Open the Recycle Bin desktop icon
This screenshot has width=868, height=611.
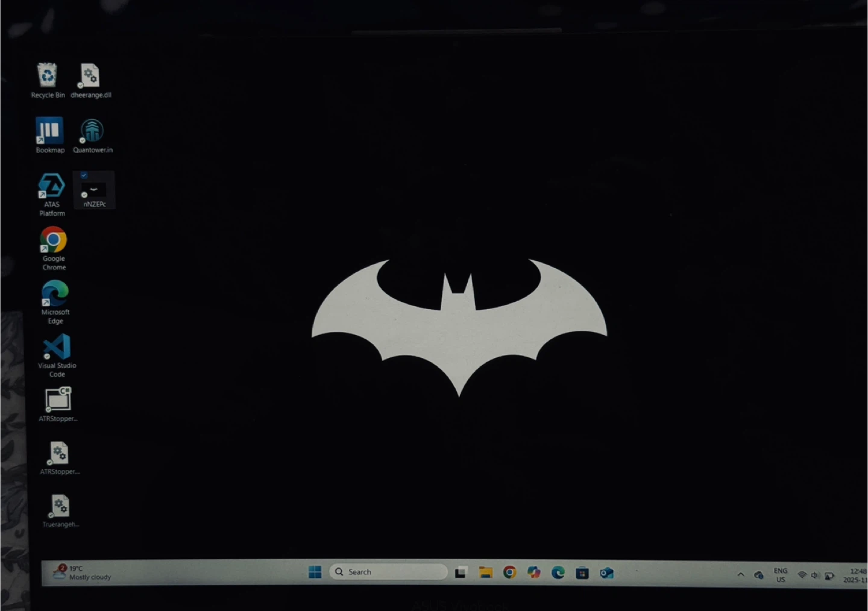point(48,75)
